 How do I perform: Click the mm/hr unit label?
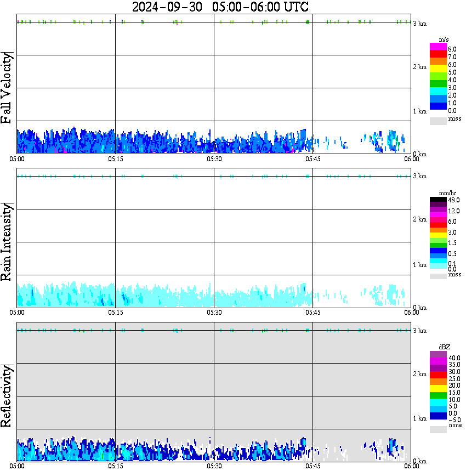447,194
